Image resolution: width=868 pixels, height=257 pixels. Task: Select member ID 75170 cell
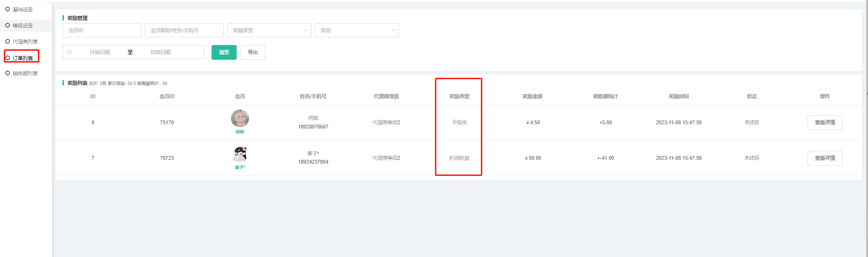point(167,122)
